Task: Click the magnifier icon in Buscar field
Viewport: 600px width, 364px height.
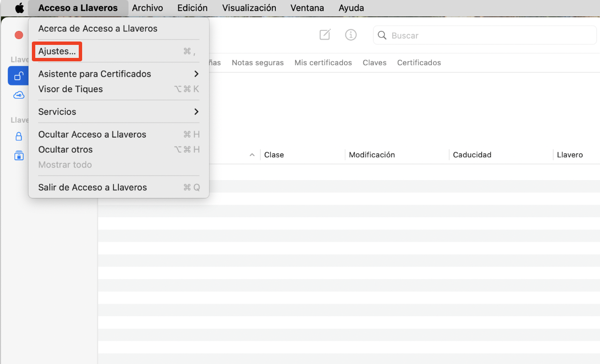Action: 382,35
